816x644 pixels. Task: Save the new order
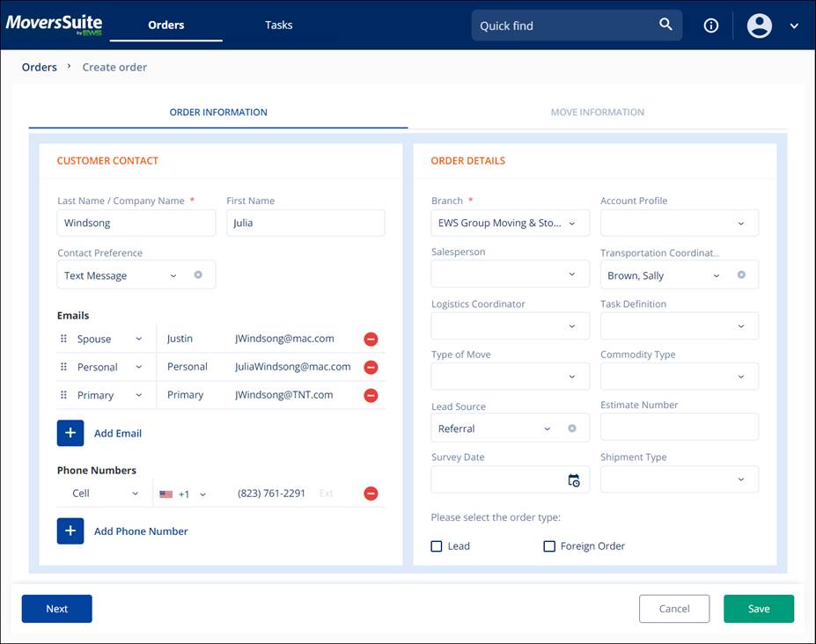758,608
